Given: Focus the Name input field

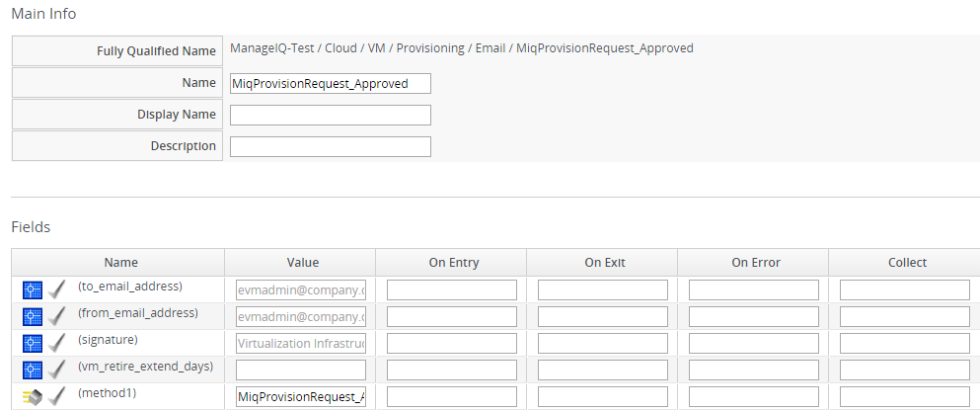Looking at the screenshot, I should [330, 83].
